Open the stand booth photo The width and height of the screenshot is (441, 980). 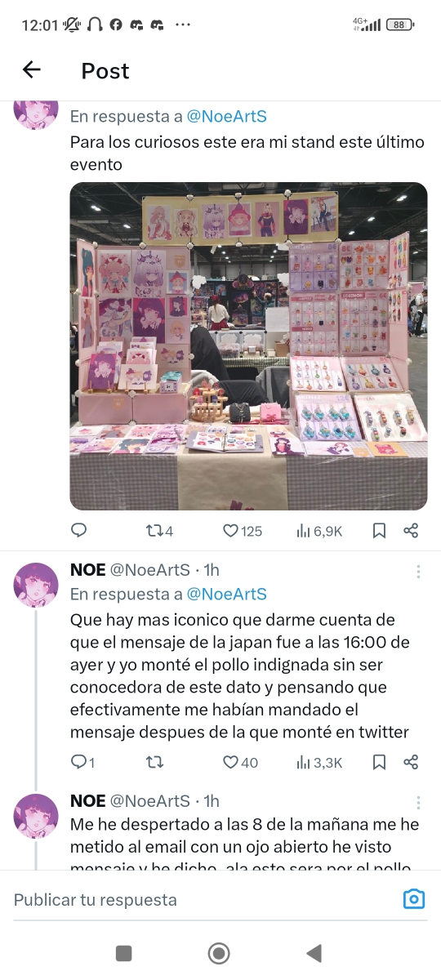248,346
